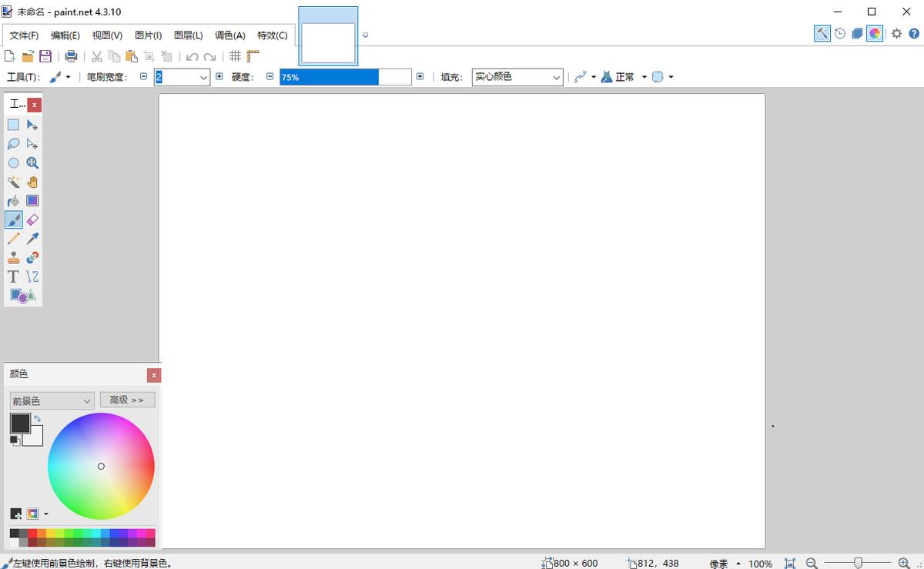
Task: Open the Settings gear
Action: (897, 33)
